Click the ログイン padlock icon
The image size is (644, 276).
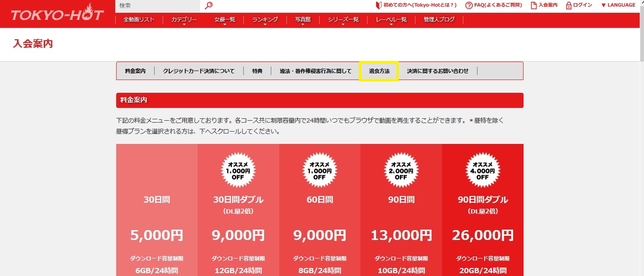[569, 5]
